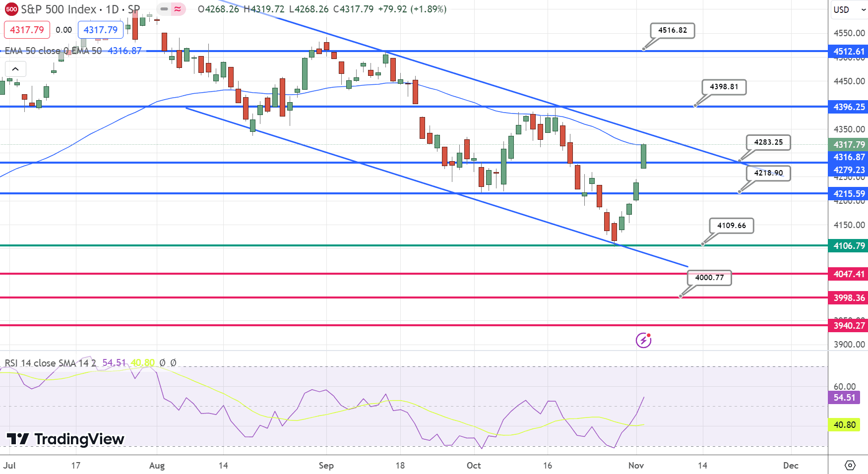Select the RSI 14 indicator legend
This screenshot has height=474, width=868.
coord(50,363)
